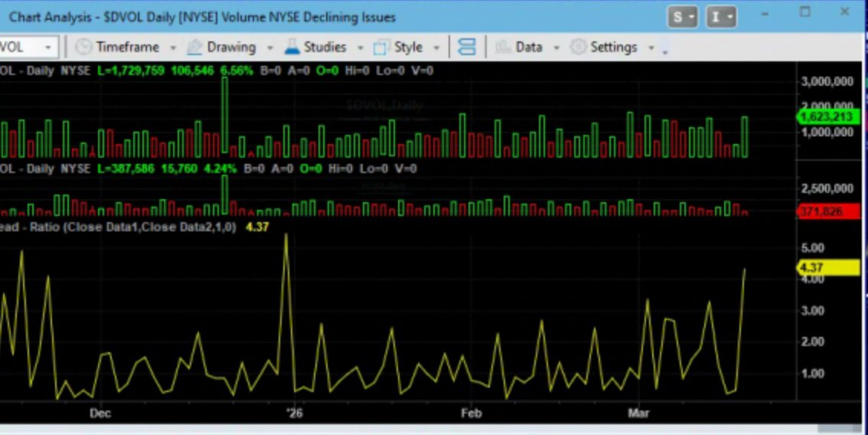This screenshot has height=435, width=868.
Task: Open the Drawing menu
Action: [230, 47]
